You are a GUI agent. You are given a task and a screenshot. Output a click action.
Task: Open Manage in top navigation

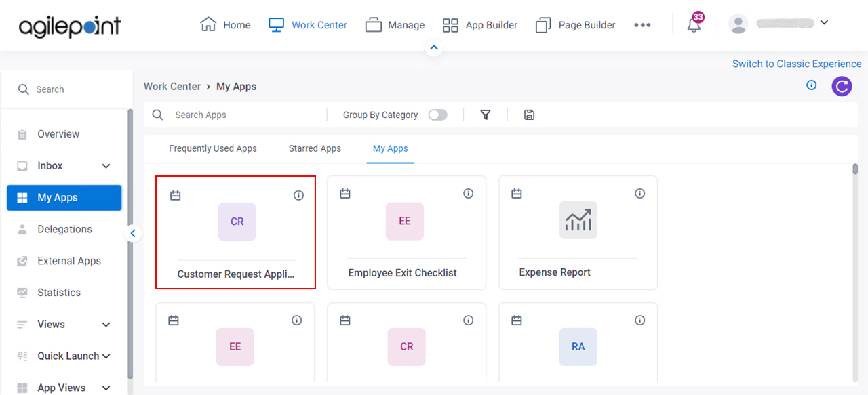pos(395,25)
